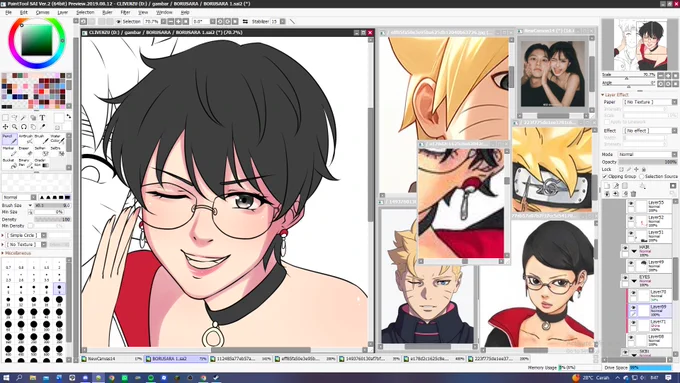
Task: Delete the current layer with trash icon
Action: pos(634,193)
